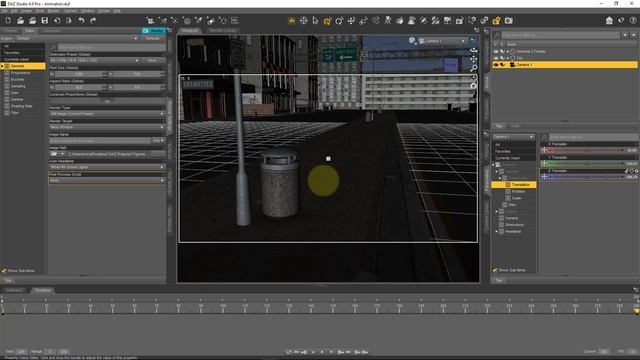Click the chain link icon in toolbar
640x360 pixels.
pos(484,20)
